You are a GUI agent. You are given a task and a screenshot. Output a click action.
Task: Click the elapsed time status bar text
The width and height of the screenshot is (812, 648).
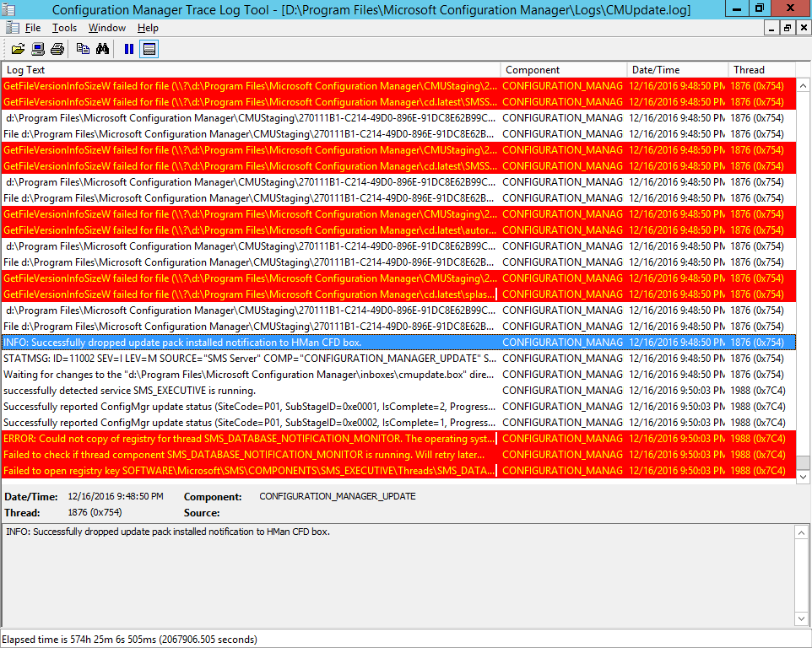(129, 640)
